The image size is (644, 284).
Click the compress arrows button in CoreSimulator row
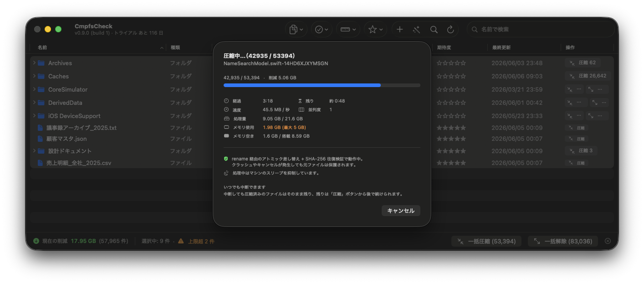tap(574, 89)
